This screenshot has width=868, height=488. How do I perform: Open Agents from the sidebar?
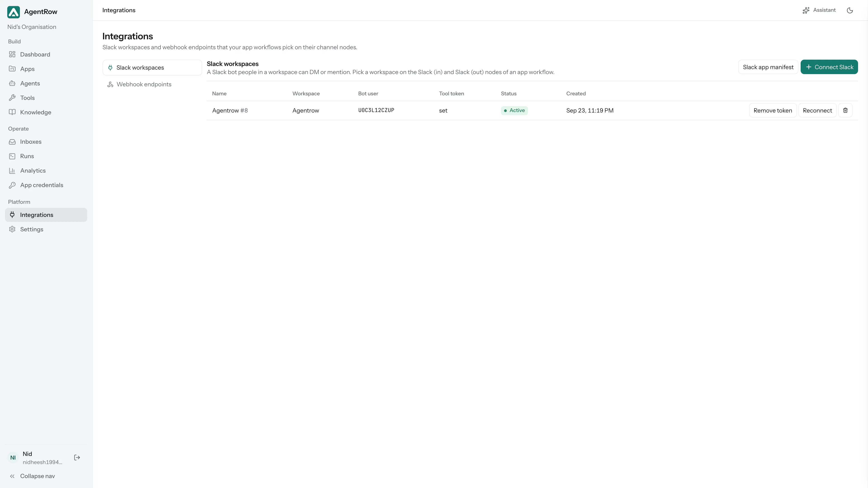click(46, 83)
